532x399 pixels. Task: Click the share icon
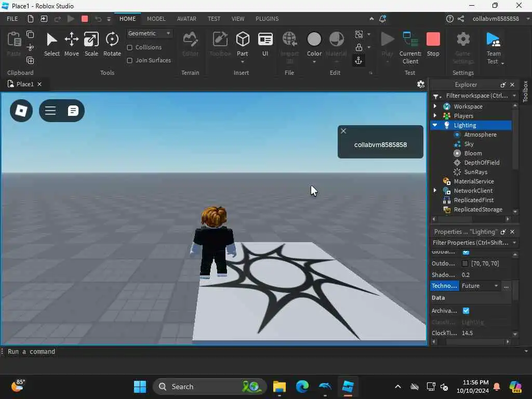[461, 19]
